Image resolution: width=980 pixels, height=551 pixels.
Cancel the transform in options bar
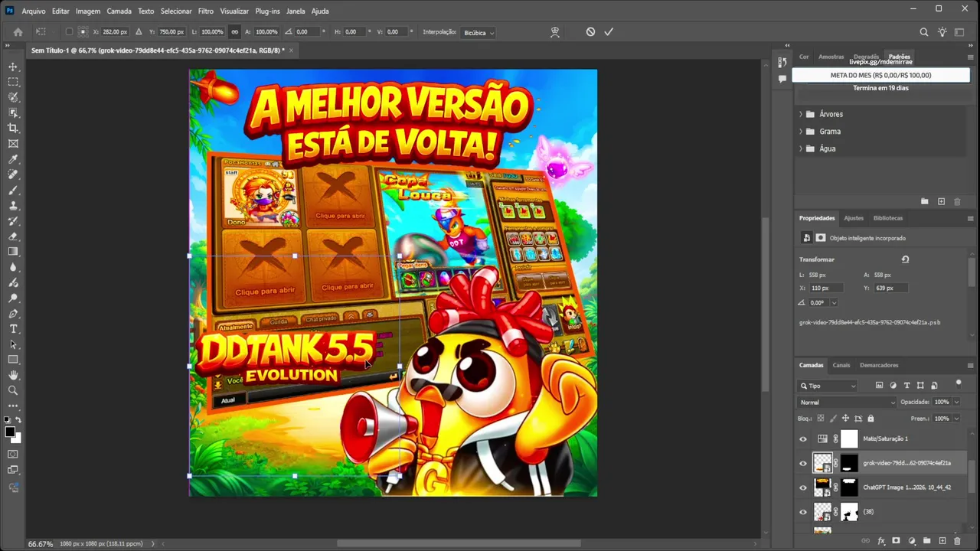point(590,32)
